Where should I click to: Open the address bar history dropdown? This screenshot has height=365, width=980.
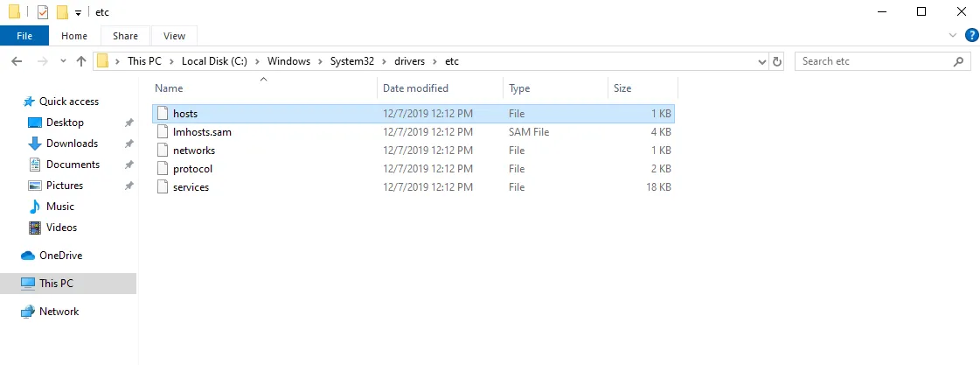tap(761, 61)
